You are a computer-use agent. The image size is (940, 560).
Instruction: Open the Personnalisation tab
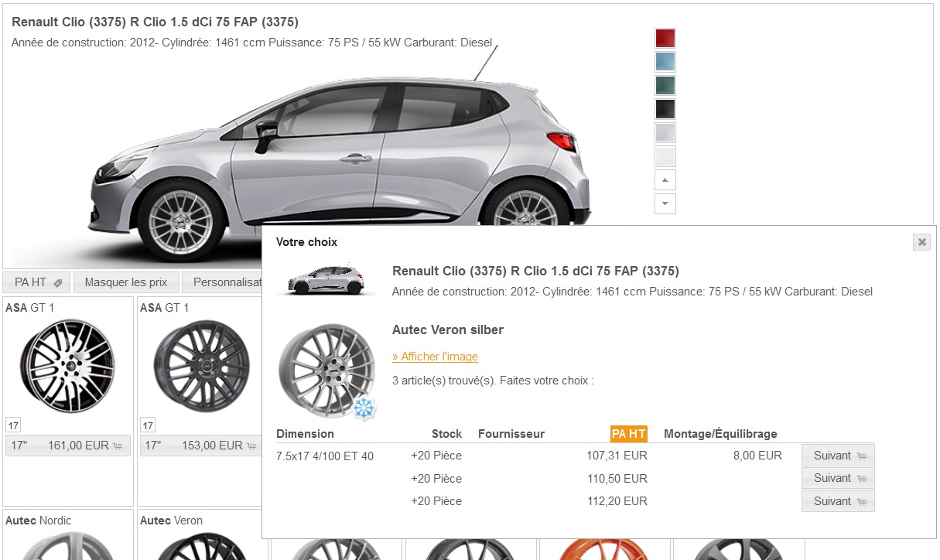click(x=227, y=282)
